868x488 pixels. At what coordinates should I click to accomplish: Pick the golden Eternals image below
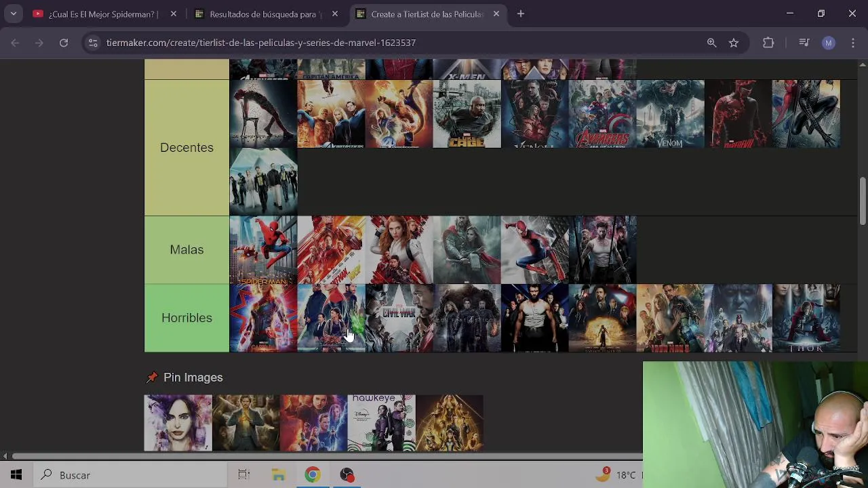pos(450,423)
